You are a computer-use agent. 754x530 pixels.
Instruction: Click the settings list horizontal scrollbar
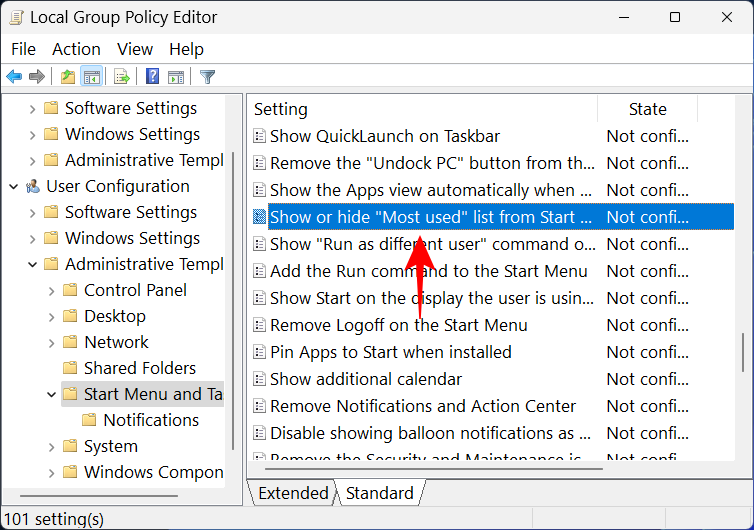(x=433, y=468)
